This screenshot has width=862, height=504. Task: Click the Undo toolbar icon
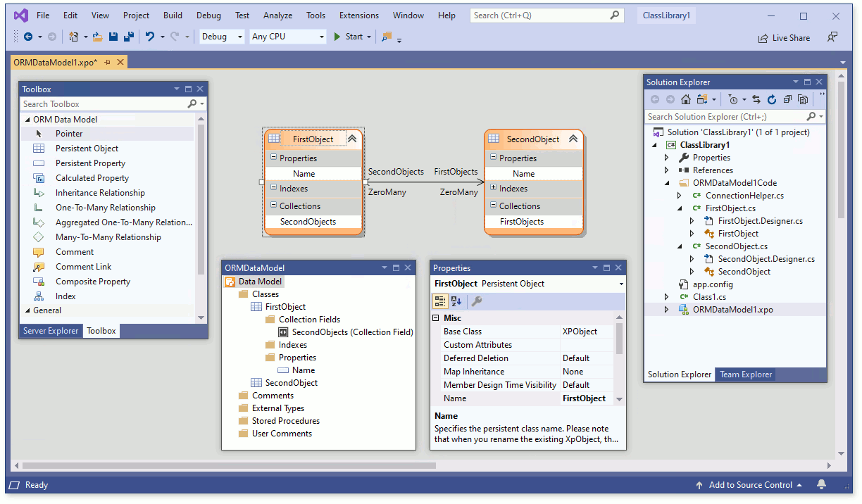coord(150,37)
